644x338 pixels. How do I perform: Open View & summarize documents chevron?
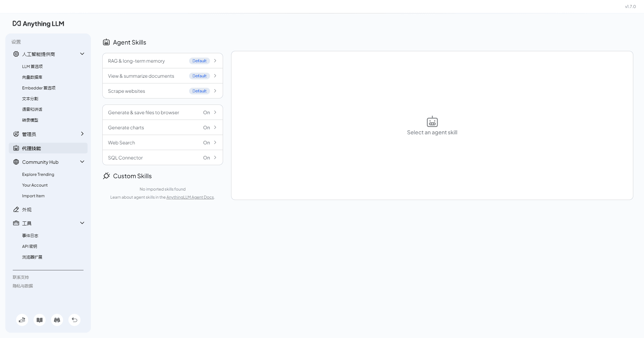(x=215, y=76)
